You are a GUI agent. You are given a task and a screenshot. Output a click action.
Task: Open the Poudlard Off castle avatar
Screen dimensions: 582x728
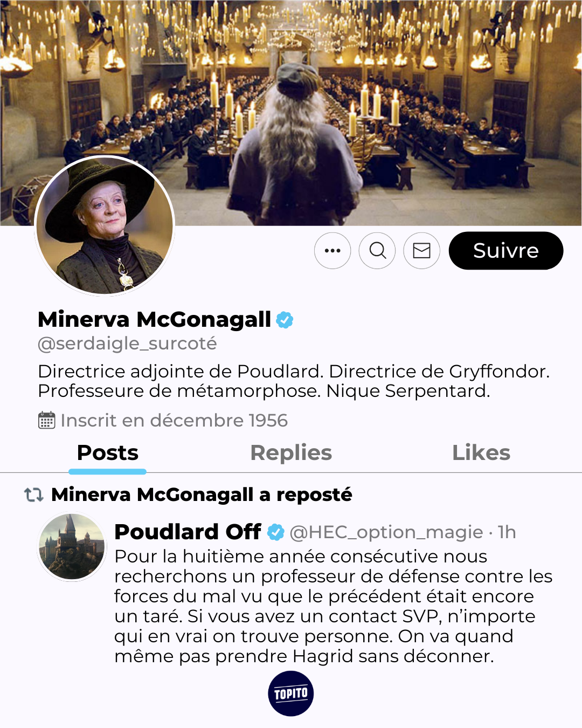point(72,547)
